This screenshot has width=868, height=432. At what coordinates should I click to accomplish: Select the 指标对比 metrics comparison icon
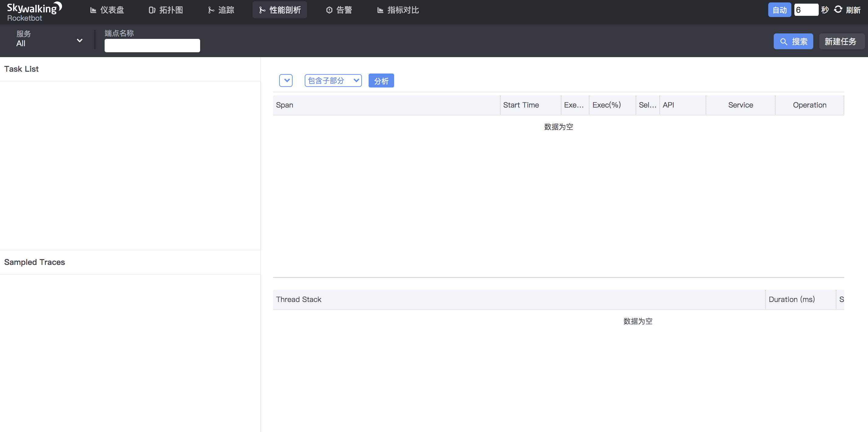(380, 10)
